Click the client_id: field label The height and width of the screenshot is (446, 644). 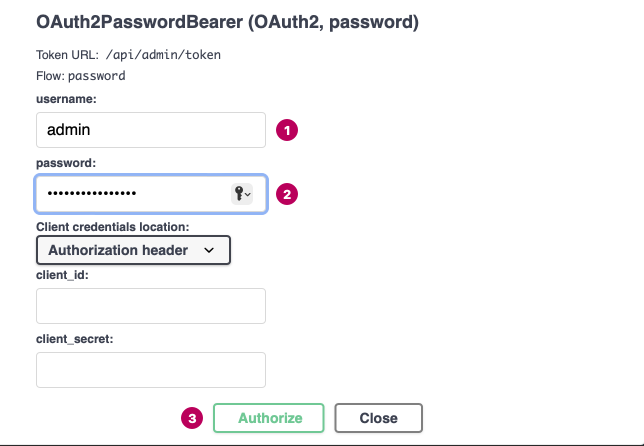click(x=62, y=275)
